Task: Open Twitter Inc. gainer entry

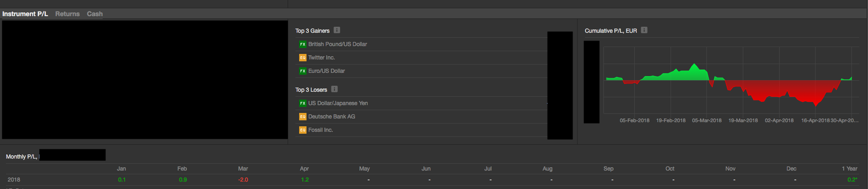Action: [321, 58]
